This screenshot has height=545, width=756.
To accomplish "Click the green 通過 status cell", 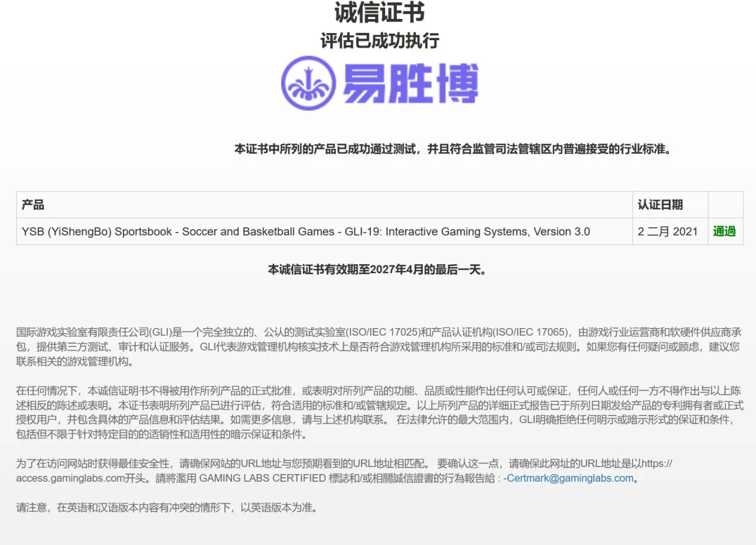I will tap(725, 232).
